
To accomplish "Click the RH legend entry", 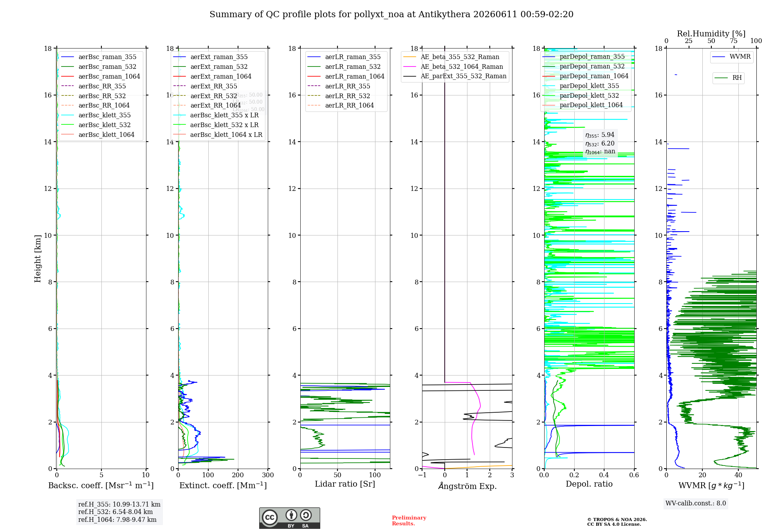I will pyautogui.click(x=728, y=78).
